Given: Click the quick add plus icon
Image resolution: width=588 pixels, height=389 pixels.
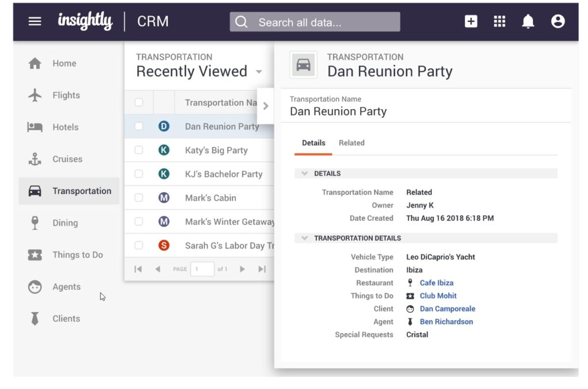Looking at the screenshot, I should point(471,22).
